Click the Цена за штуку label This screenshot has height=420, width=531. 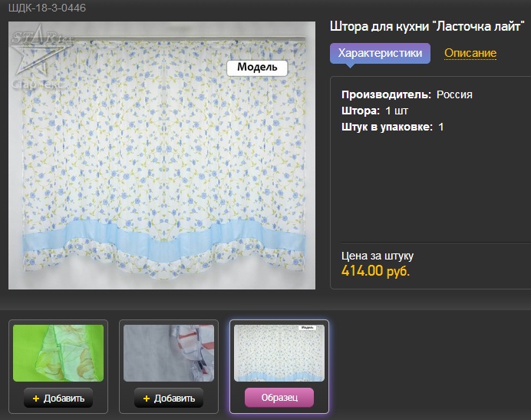(x=378, y=256)
